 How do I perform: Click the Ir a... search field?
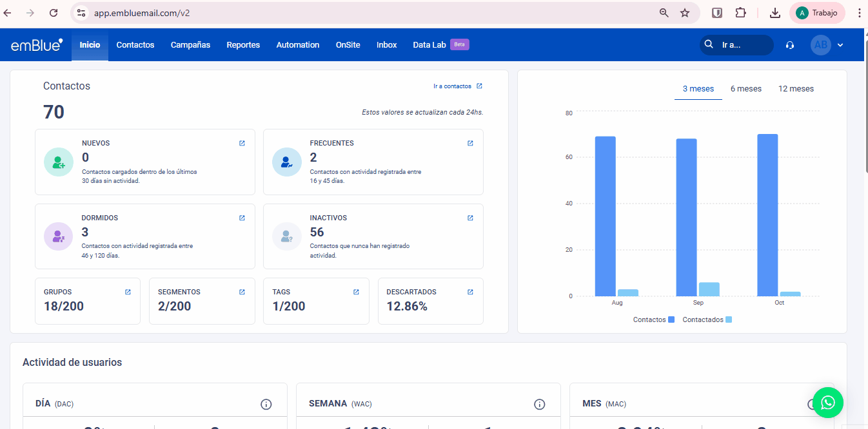pos(742,45)
